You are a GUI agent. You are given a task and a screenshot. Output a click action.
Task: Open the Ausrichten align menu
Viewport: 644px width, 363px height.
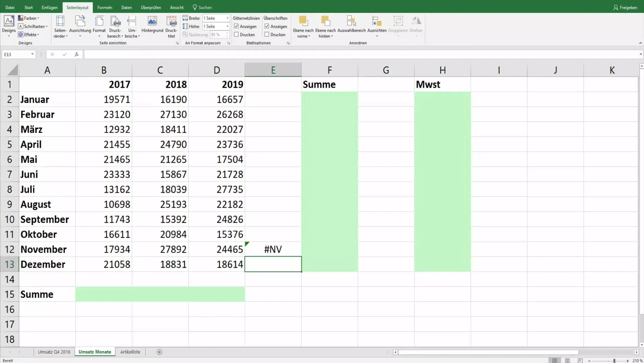[377, 27]
